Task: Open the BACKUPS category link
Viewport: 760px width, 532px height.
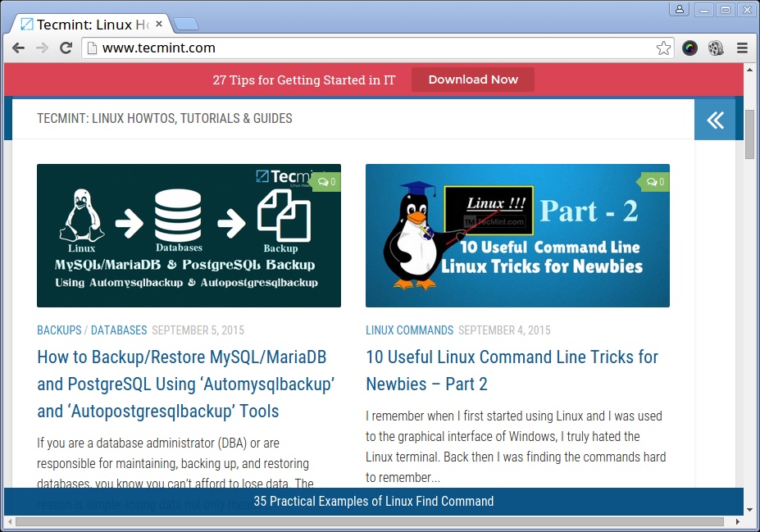Action: pyautogui.click(x=59, y=330)
